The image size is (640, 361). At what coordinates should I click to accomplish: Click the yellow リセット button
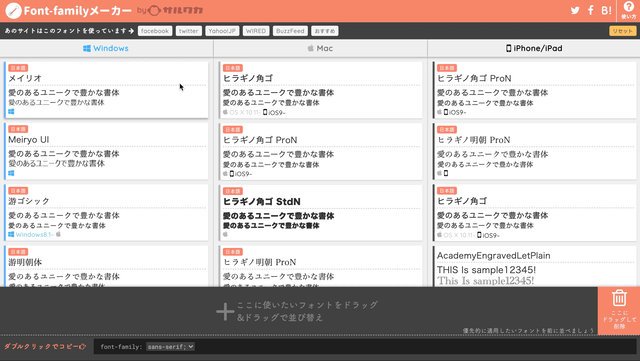622,31
